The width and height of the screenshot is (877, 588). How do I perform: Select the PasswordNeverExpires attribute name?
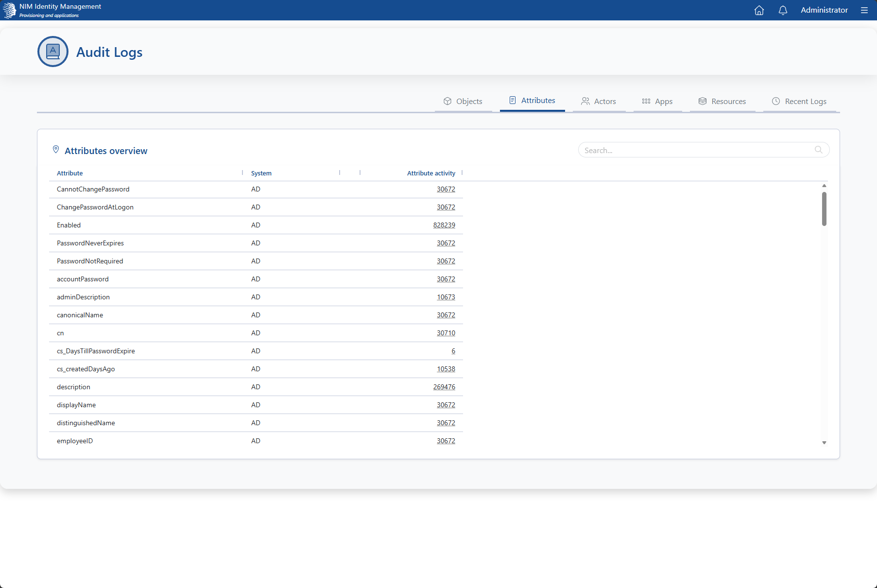coord(90,243)
